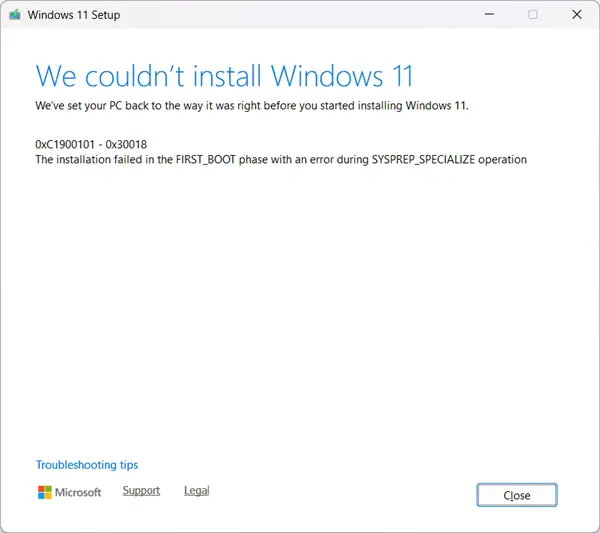
Task: Click the "We couldn't install Windows 11" heading
Action: [225, 76]
